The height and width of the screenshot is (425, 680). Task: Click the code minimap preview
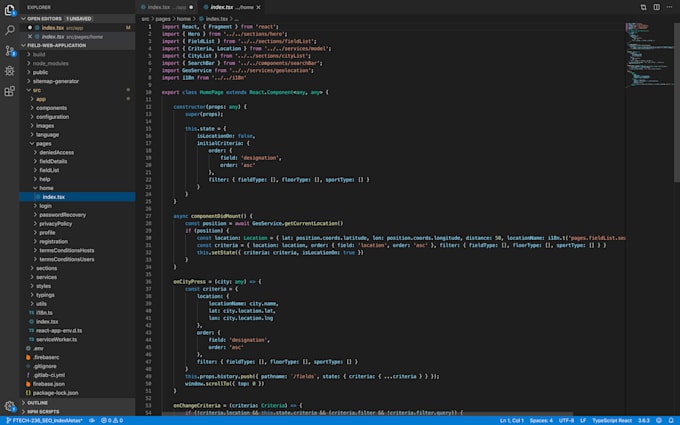pyautogui.click(x=649, y=54)
